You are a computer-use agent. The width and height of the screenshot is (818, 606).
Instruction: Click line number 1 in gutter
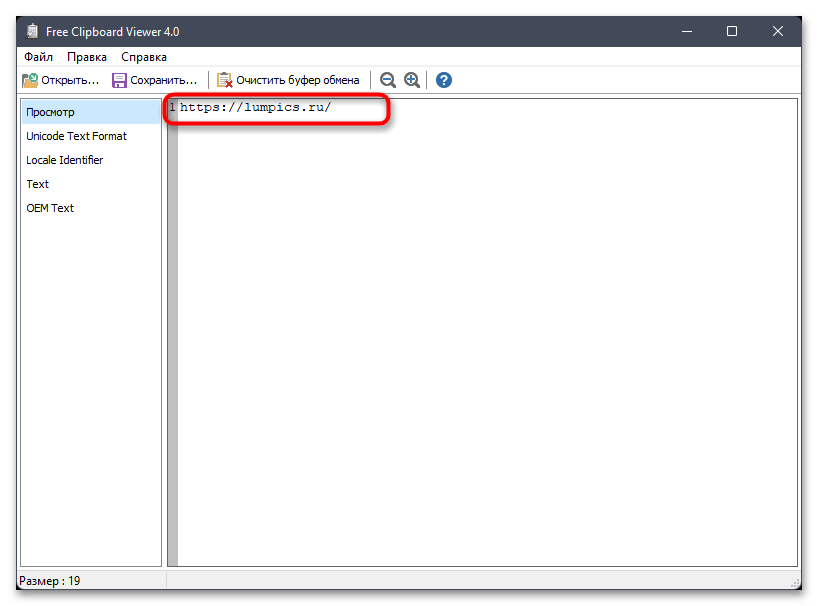tap(172, 107)
